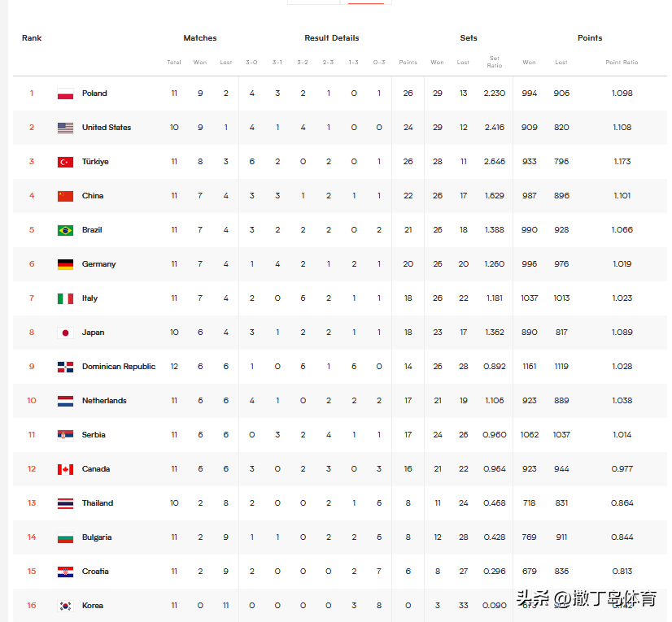Click the Thailand team name

click(x=98, y=503)
